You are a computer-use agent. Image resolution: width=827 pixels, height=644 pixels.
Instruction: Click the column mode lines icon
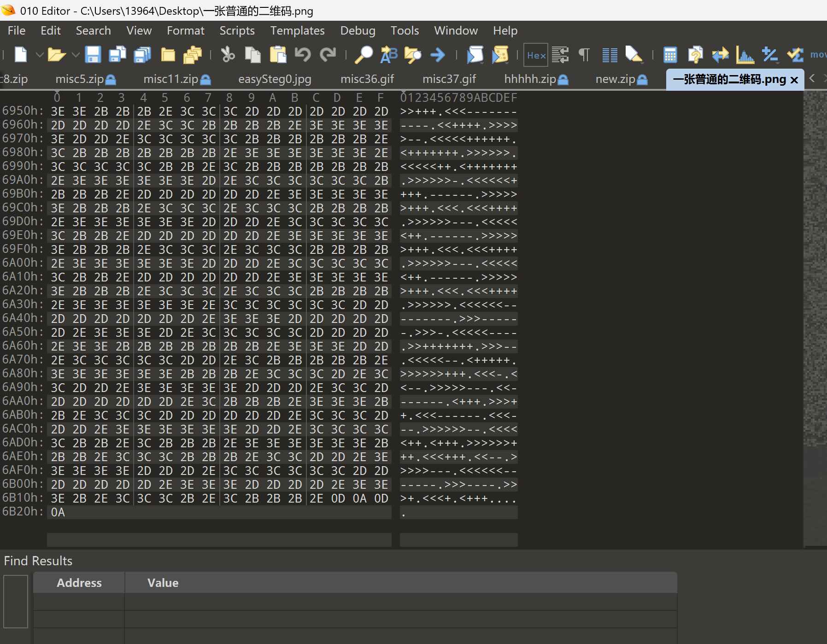pyautogui.click(x=610, y=55)
